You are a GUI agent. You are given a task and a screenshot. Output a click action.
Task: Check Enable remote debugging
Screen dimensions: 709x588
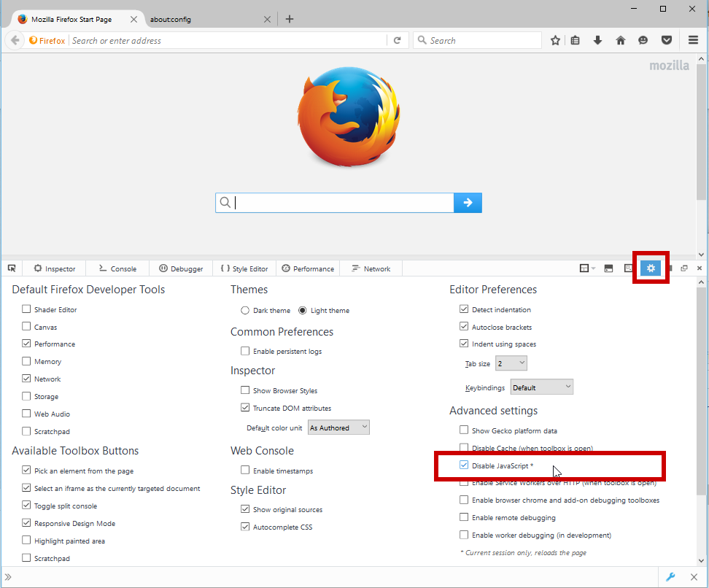tap(464, 517)
